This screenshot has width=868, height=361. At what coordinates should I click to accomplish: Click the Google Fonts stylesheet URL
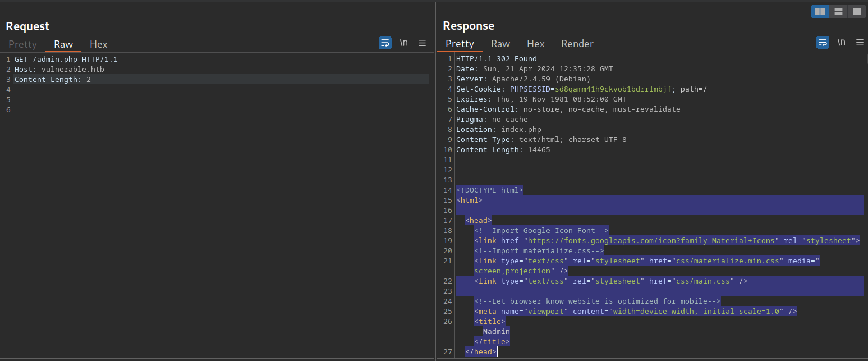pos(640,241)
